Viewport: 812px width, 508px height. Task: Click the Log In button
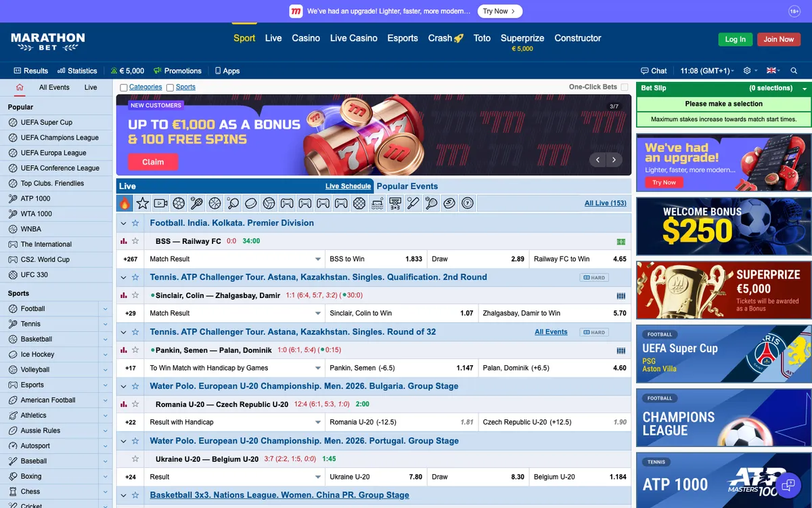click(735, 39)
